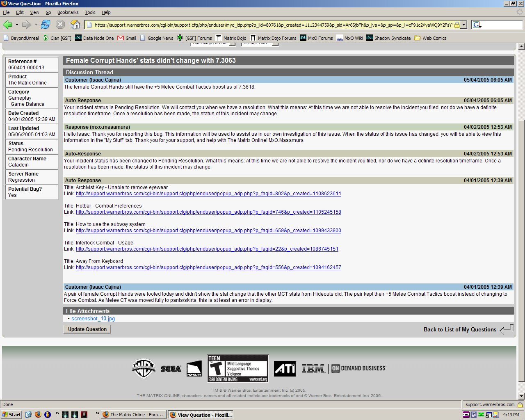Click the Forward navigation arrow

27,25
